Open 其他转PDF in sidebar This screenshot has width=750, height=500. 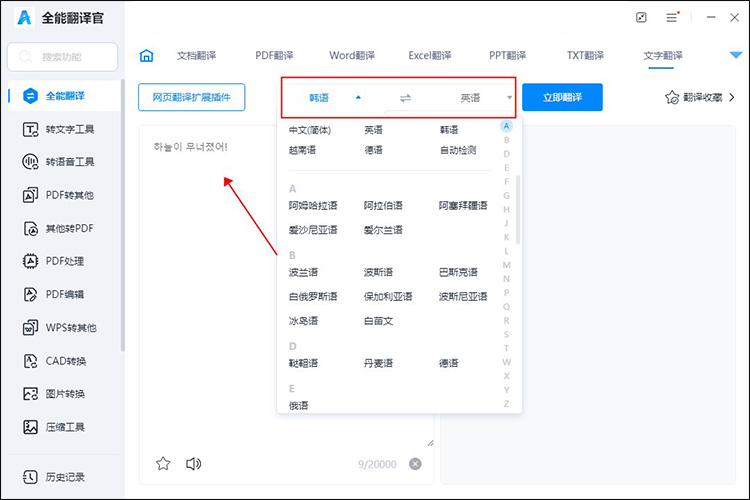pos(58,228)
